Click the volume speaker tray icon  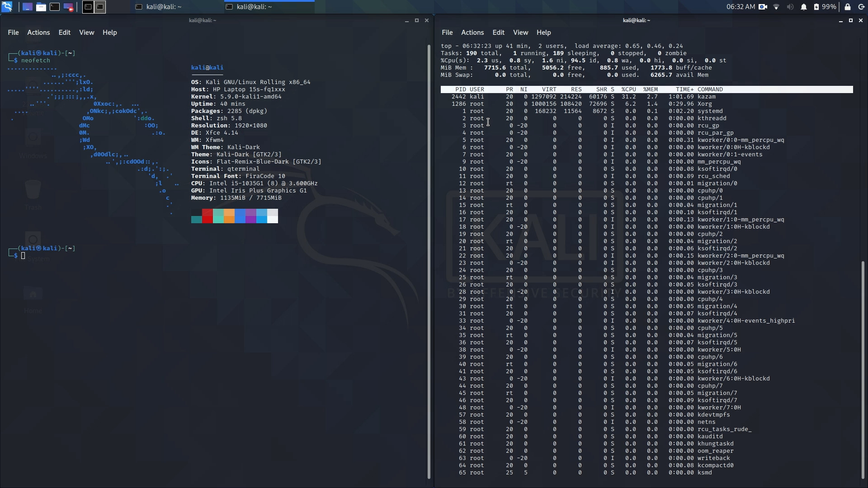[790, 7]
